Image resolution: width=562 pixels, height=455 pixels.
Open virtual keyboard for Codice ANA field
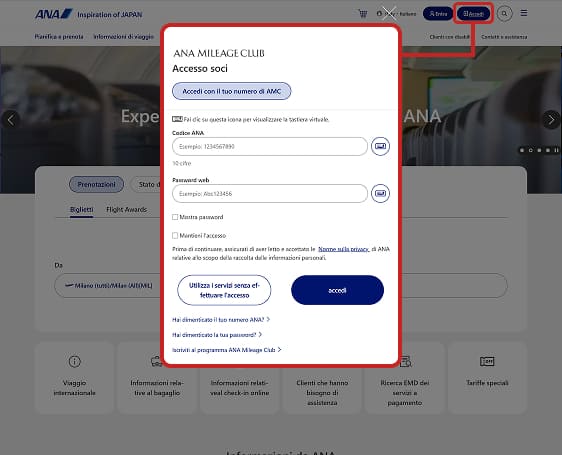[x=380, y=146]
